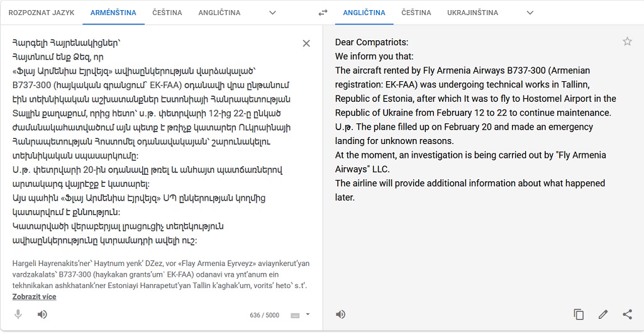Image resolution: width=644 pixels, height=334 pixels.
Task: Copy the translation to clipboard
Action: point(579,315)
